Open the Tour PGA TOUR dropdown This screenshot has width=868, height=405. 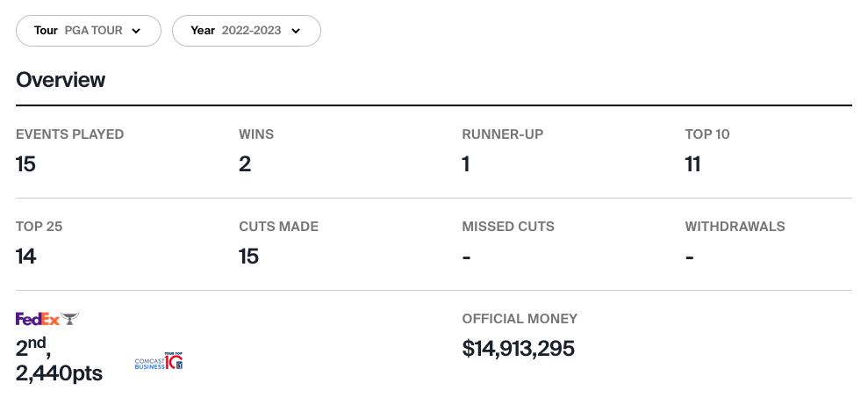[x=89, y=31]
